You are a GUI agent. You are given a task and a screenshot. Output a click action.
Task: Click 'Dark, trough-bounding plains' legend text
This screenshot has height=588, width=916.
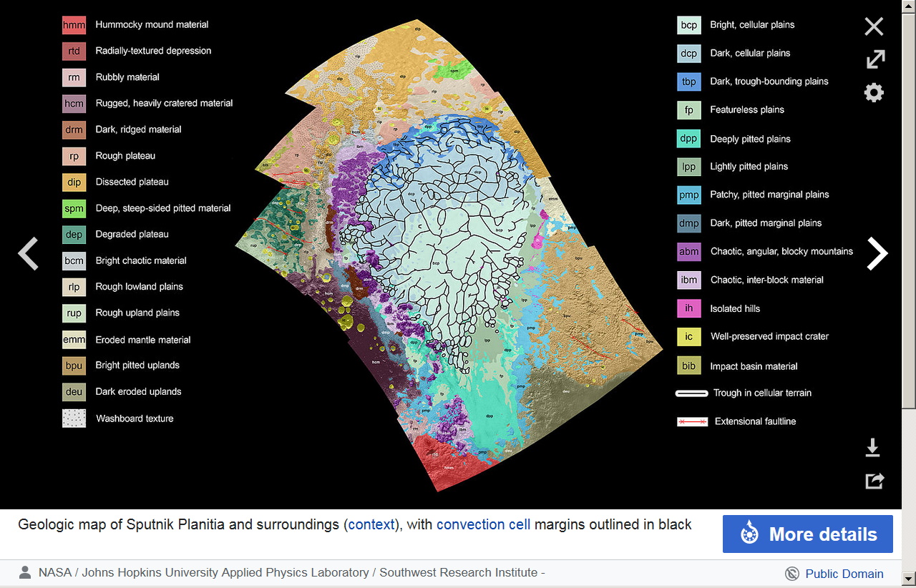[769, 82]
